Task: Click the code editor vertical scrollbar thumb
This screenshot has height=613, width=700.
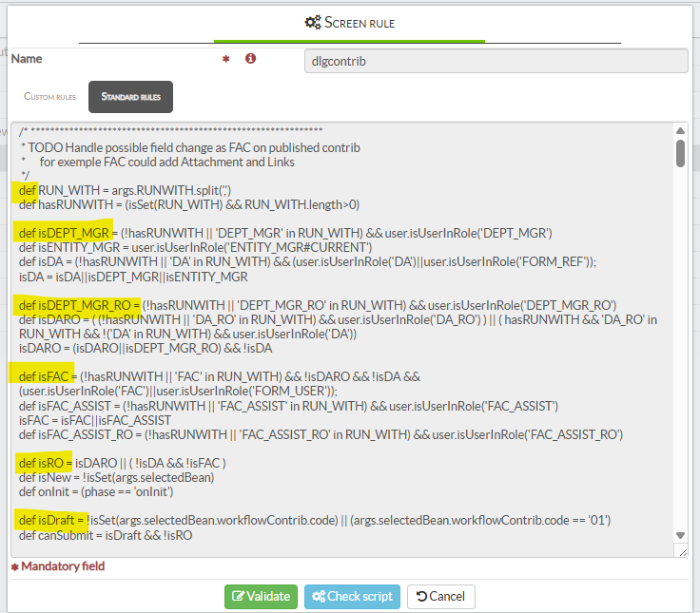Action: pos(680,153)
